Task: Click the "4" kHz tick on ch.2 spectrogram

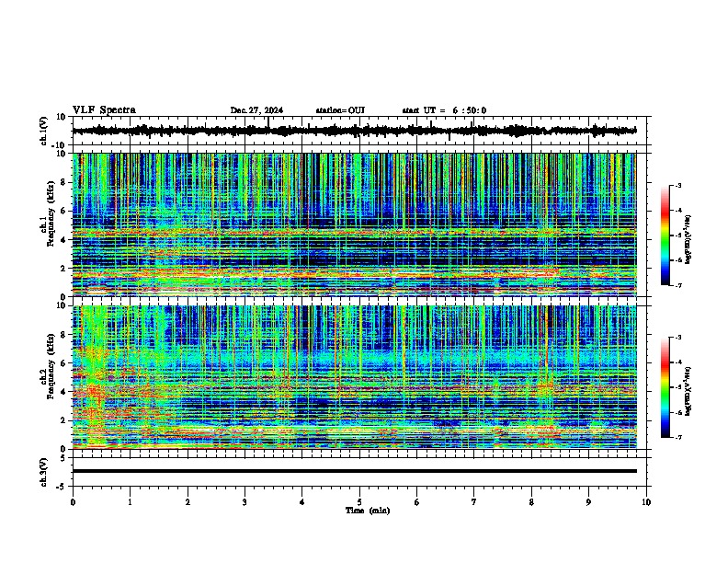Action: pyautogui.click(x=63, y=392)
